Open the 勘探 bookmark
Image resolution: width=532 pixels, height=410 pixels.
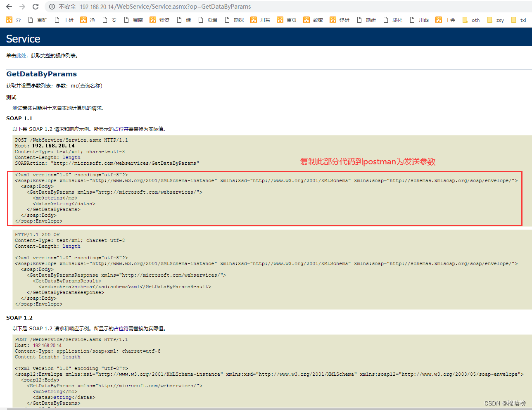[238, 19]
